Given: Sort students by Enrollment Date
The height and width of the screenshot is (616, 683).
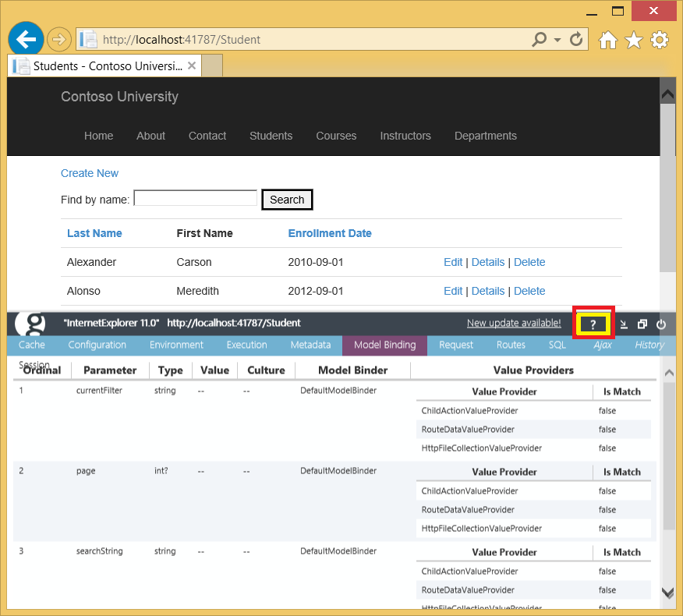Looking at the screenshot, I should 329,233.
